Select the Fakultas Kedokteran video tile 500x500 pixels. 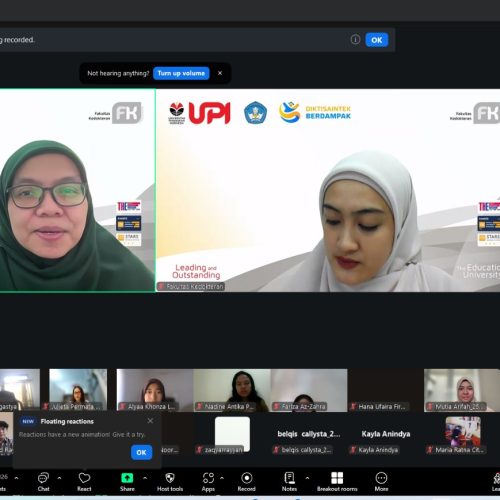point(328,190)
